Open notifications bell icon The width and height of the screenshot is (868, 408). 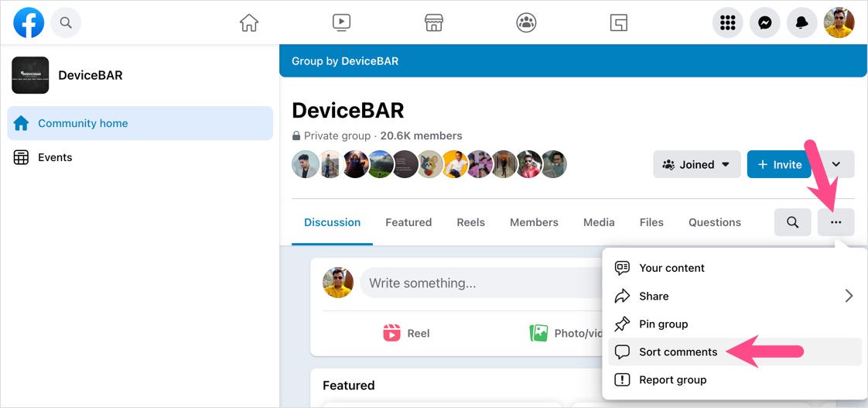[x=802, y=22]
